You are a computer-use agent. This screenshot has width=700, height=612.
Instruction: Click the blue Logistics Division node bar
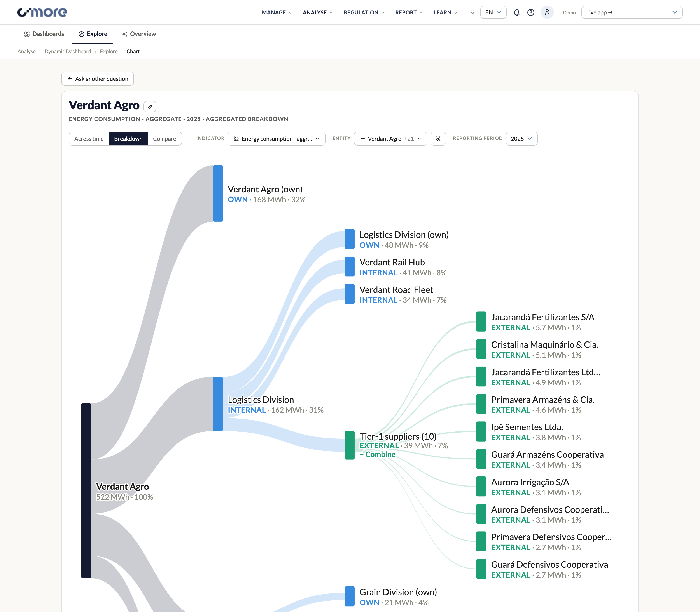point(218,404)
